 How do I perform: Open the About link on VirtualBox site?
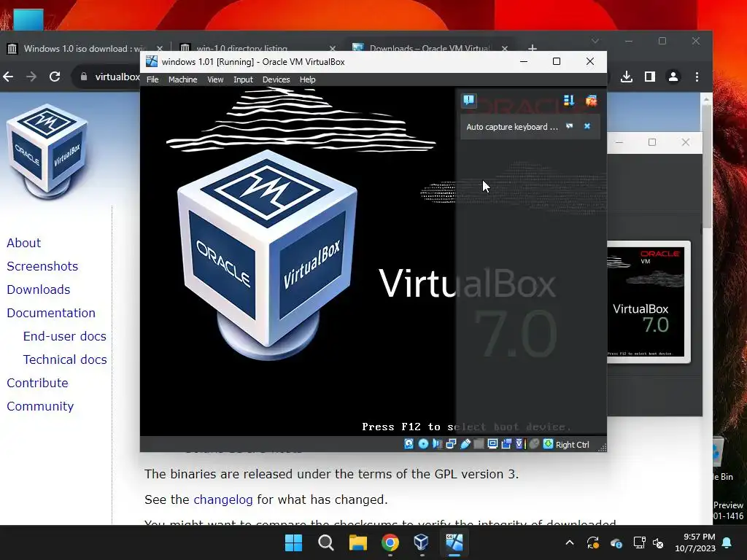(24, 243)
